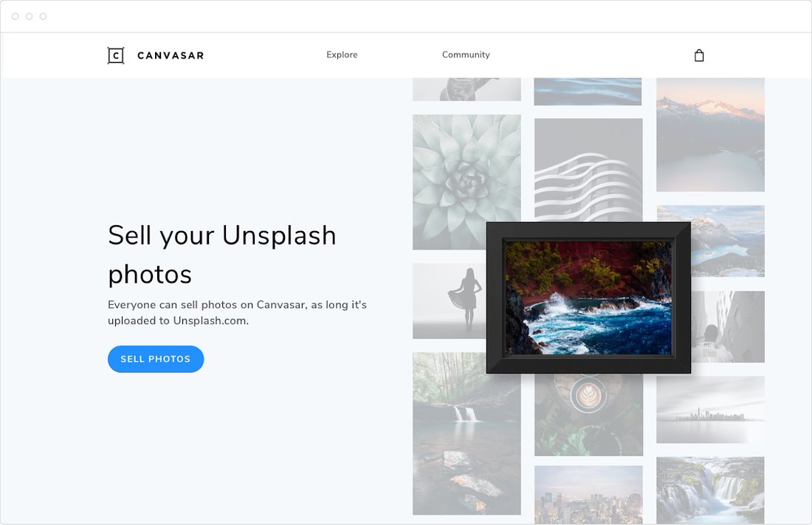Select the framed ocean cliff photo
812x525 pixels.
pos(588,298)
